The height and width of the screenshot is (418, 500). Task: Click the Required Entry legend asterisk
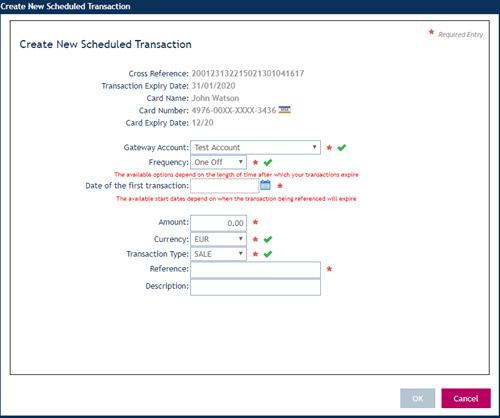pos(431,32)
